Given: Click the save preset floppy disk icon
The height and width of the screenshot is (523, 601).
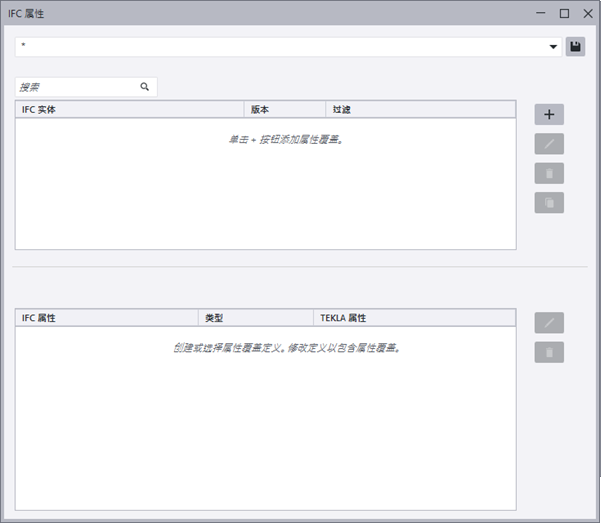Looking at the screenshot, I should [575, 47].
